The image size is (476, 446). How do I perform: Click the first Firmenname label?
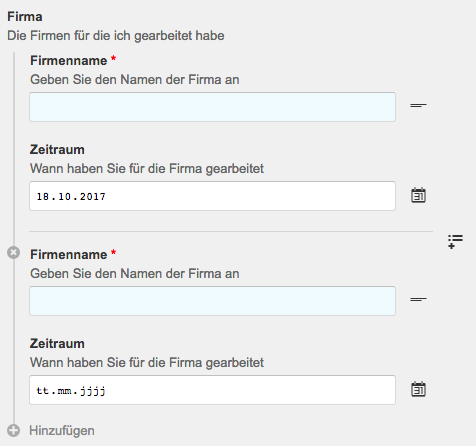pyautogui.click(x=69, y=61)
